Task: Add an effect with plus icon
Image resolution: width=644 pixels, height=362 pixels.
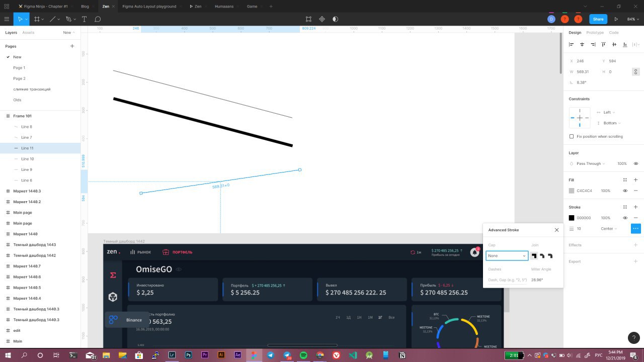Action: 636,245
